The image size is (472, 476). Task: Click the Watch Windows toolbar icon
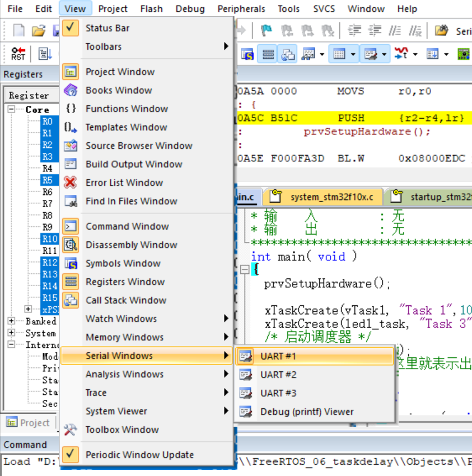pyautogui.click(x=308, y=54)
